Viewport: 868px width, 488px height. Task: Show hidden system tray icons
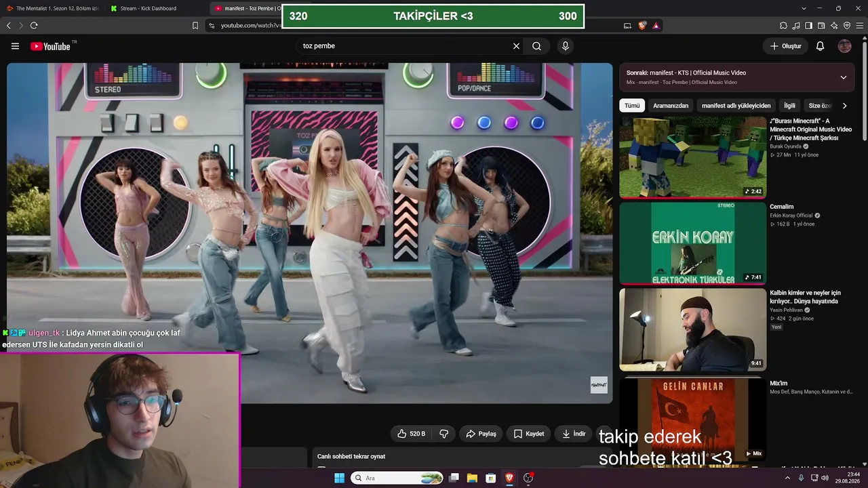point(787,478)
